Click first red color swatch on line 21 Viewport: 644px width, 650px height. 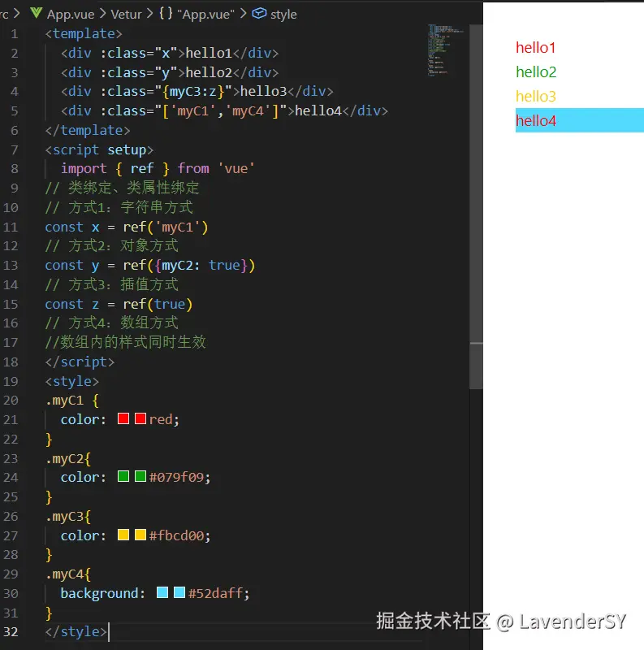click(x=123, y=419)
